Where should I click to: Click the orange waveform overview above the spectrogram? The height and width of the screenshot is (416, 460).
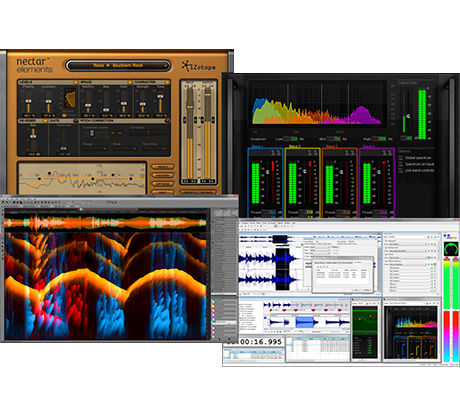[x=105, y=222]
